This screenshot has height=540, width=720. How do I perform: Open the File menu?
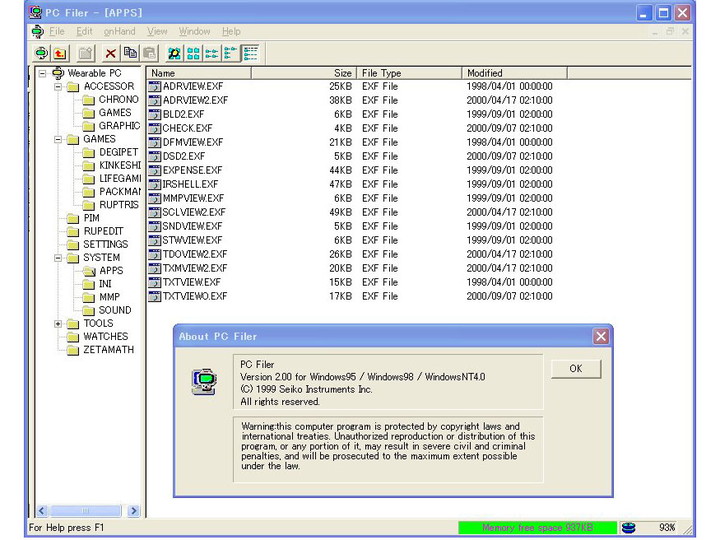(57, 31)
